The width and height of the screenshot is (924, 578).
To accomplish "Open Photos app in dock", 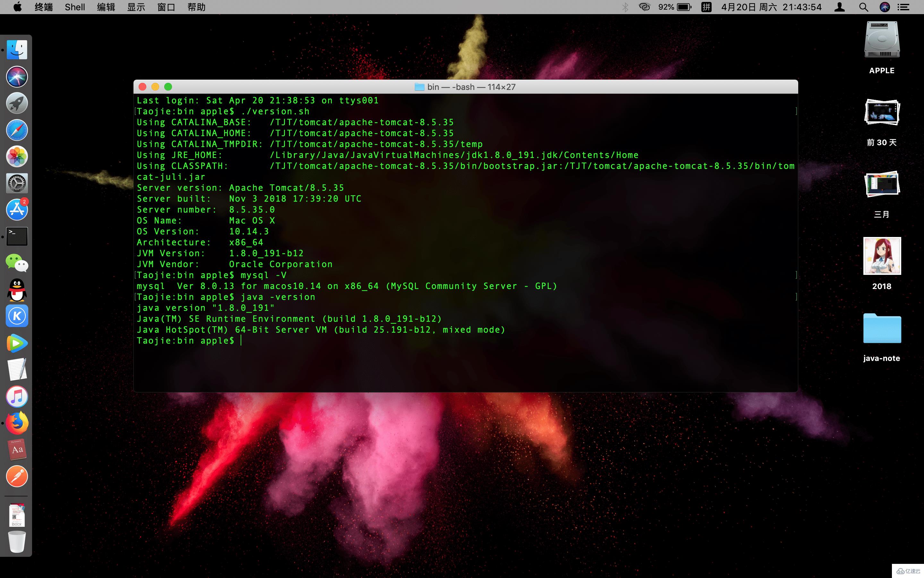I will coord(17,157).
